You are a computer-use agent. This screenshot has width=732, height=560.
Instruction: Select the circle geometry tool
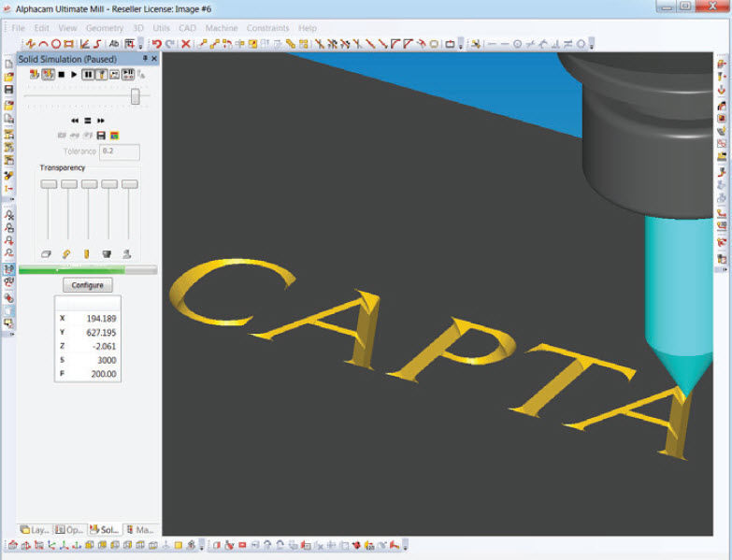click(55, 44)
